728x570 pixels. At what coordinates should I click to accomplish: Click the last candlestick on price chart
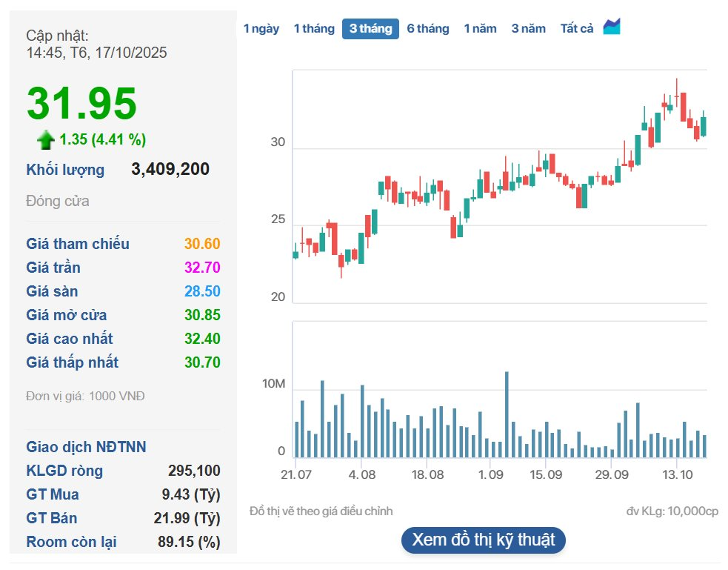tap(704, 125)
